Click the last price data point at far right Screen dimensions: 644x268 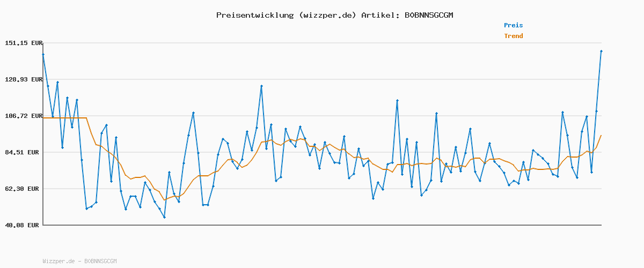[601, 51]
